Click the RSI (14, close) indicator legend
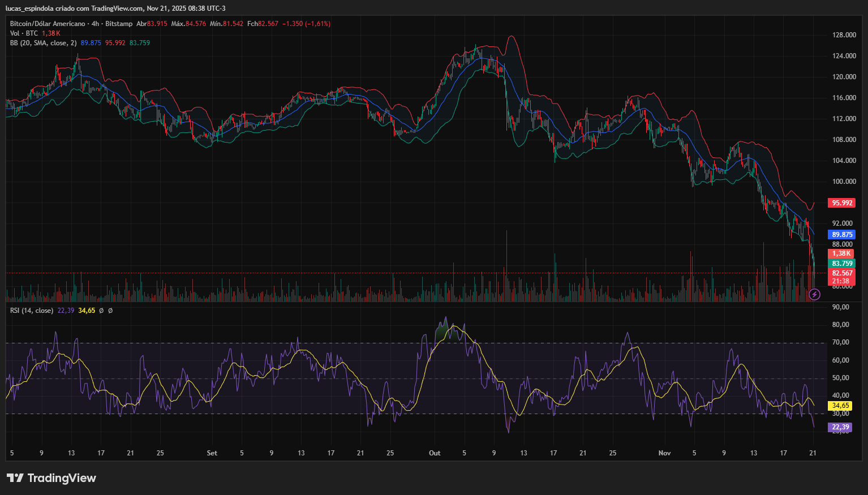Image resolution: width=868 pixels, height=495 pixels. click(x=32, y=311)
